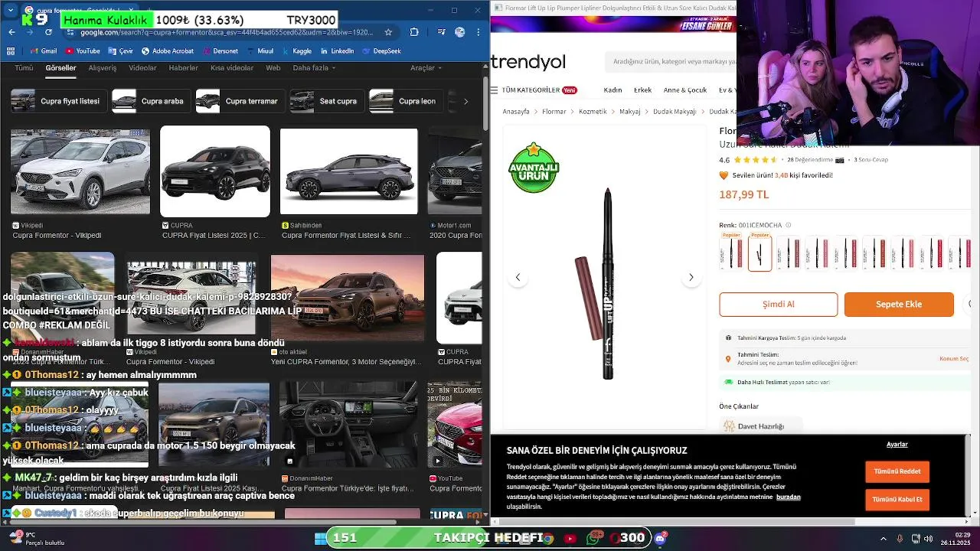Open the weather widget on taskbar
980x551 pixels.
[x=36, y=539]
